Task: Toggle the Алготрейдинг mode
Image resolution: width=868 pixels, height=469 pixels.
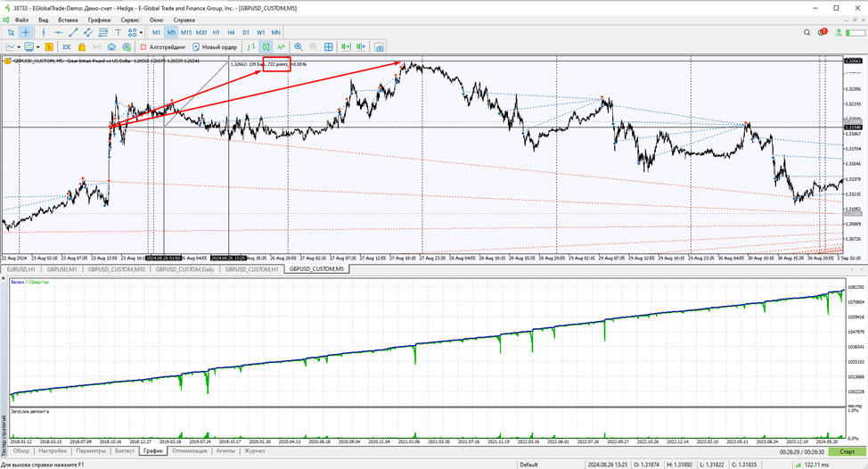Action: tap(163, 47)
